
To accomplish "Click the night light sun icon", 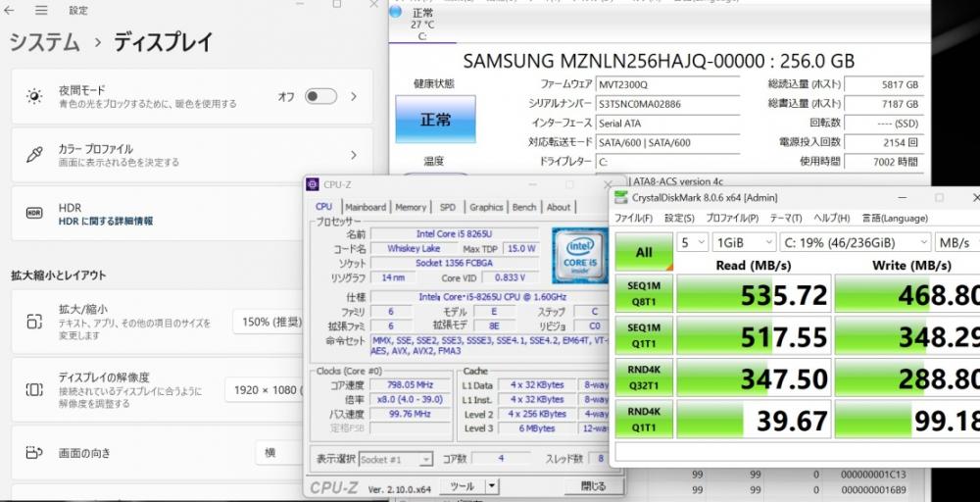I will 33,96.
